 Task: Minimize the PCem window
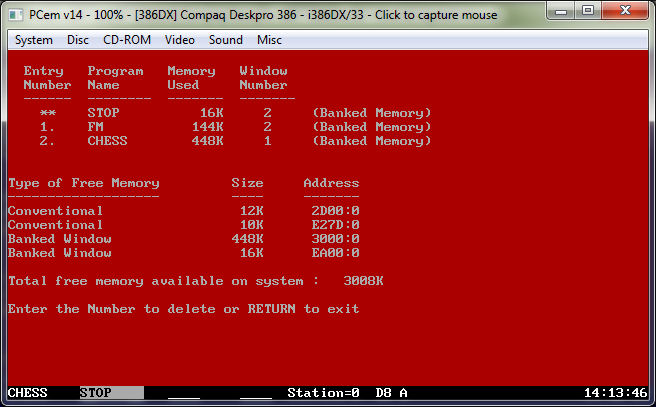(x=561, y=11)
